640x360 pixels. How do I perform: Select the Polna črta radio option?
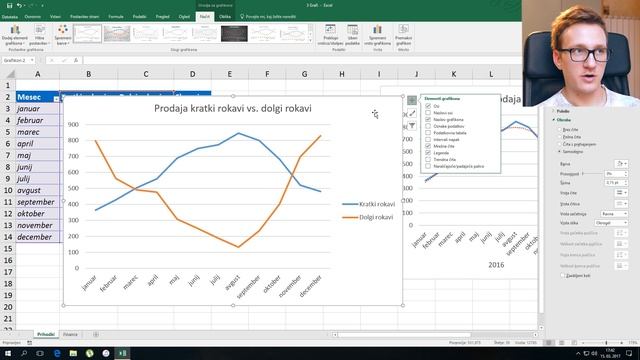[x=560, y=137]
